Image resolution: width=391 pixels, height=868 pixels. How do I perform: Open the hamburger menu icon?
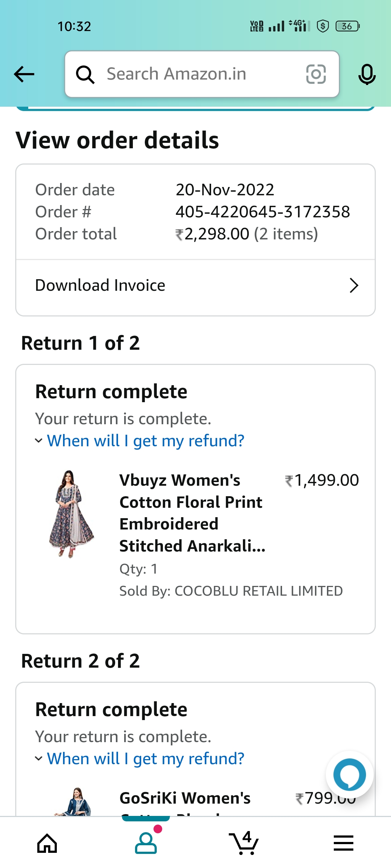[343, 843]
